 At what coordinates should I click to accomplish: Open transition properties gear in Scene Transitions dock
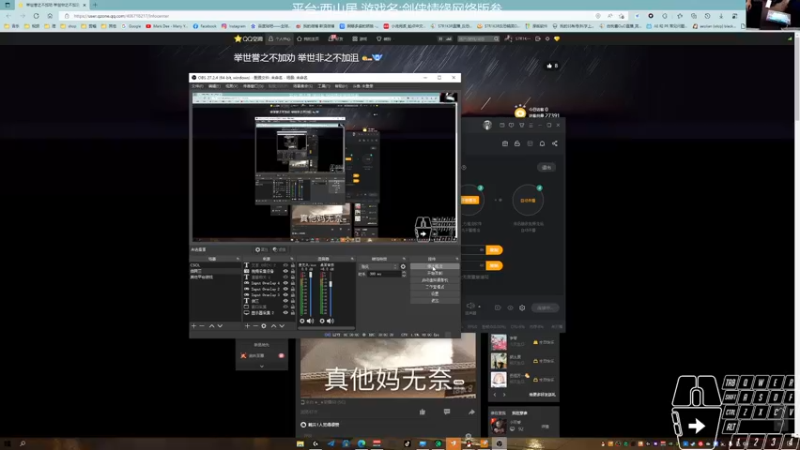403,266
